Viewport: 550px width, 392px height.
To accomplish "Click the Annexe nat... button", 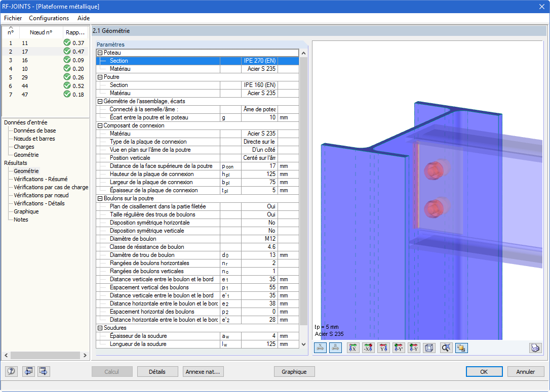I will (x=203, y=372).
